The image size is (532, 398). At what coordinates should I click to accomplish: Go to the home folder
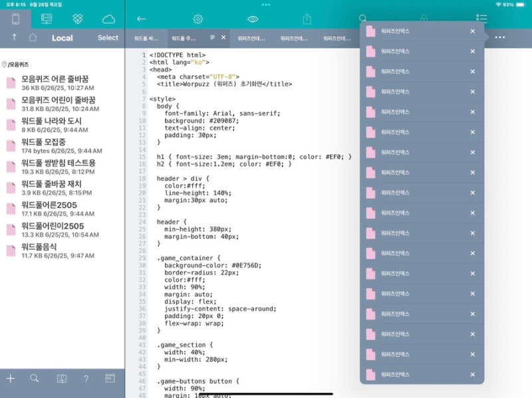coord(33,37)
